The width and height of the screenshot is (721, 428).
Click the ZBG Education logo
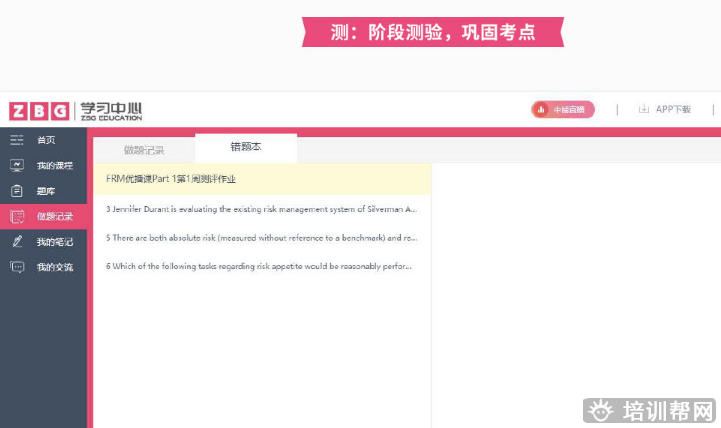tap(40, 110)
